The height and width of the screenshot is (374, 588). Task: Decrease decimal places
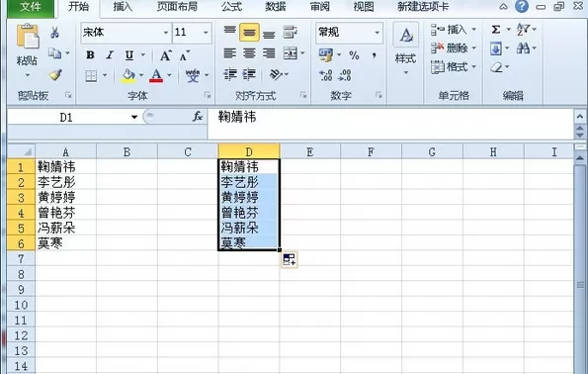tap(345, 75)
